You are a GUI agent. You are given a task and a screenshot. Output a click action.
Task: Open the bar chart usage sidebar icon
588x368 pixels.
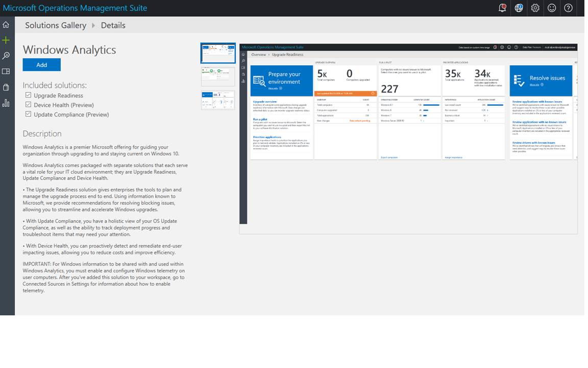6,103
